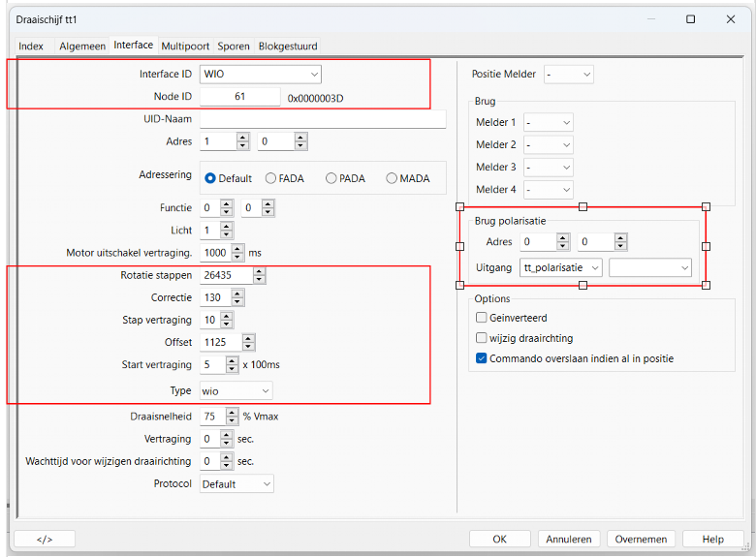This screenshot has width=756, height=557.
Task: Open the Multipoort tab
Action: [x=185, y=46]
